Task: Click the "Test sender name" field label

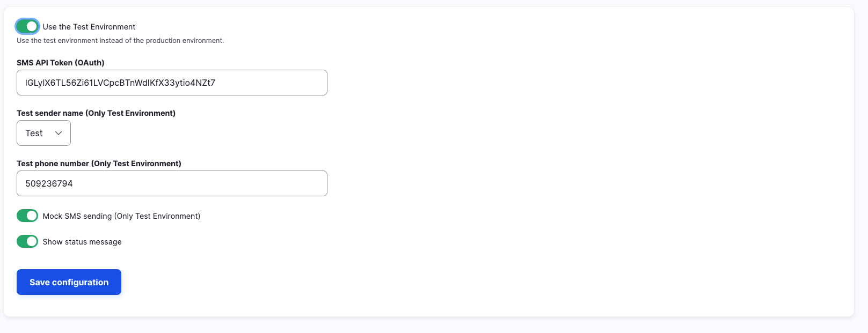Action: pyautogui.click(x=96, y=113)
